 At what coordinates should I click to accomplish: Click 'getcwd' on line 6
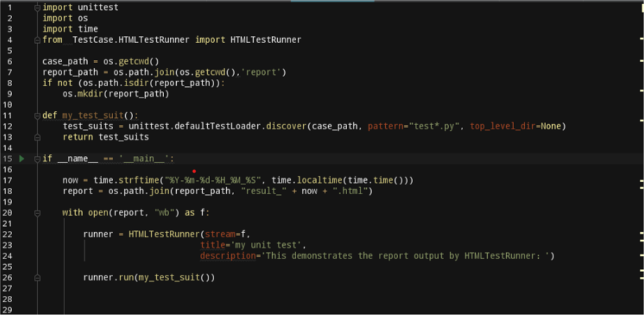tap(134, 61)
